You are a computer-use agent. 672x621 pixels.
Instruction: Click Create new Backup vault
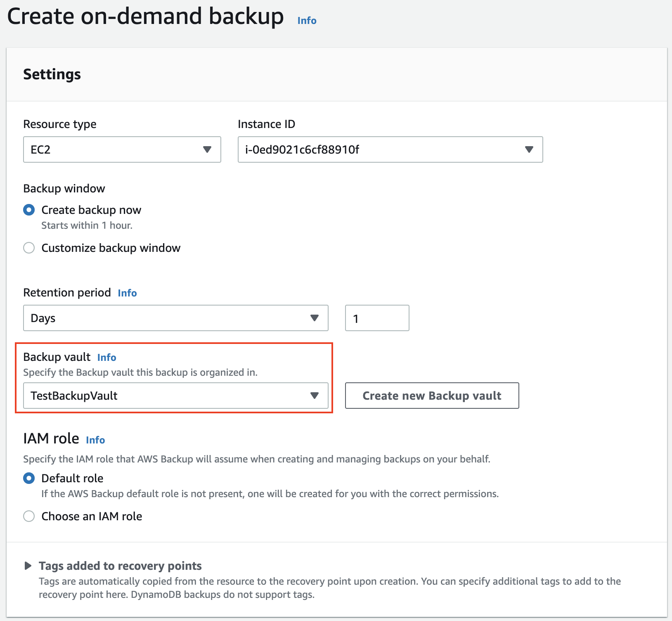click(x=432, y=396)
